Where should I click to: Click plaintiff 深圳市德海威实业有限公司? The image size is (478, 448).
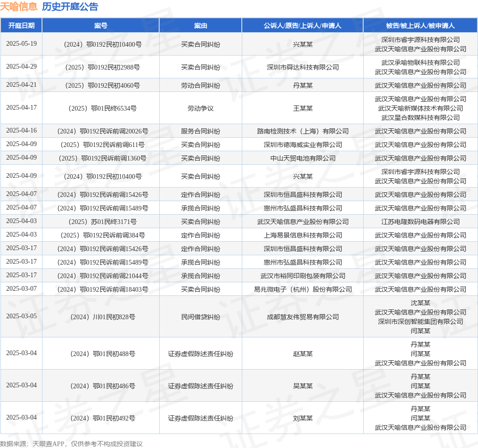(302, 145)
